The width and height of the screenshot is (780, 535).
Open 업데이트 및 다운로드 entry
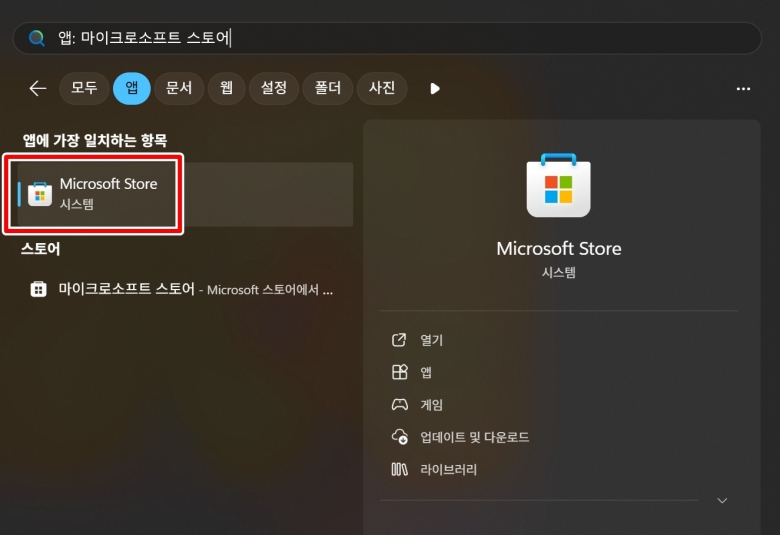(x=475, y=437)
